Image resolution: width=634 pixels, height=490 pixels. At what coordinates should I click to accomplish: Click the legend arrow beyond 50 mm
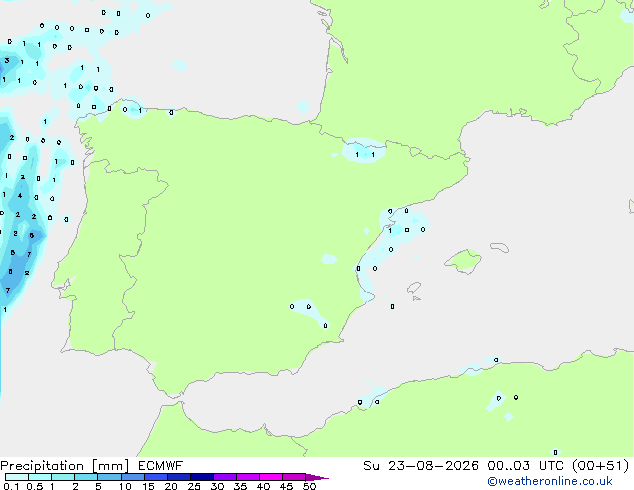coord(317,477)
